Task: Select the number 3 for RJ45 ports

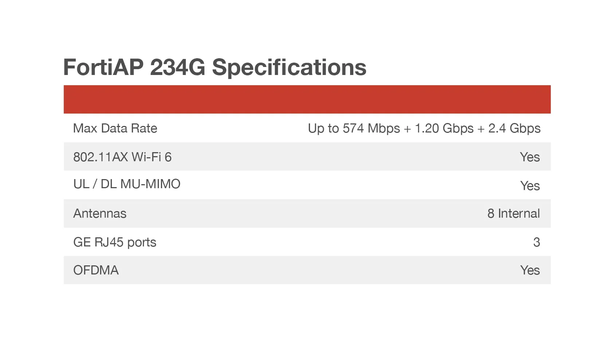Action: [536, 242]
